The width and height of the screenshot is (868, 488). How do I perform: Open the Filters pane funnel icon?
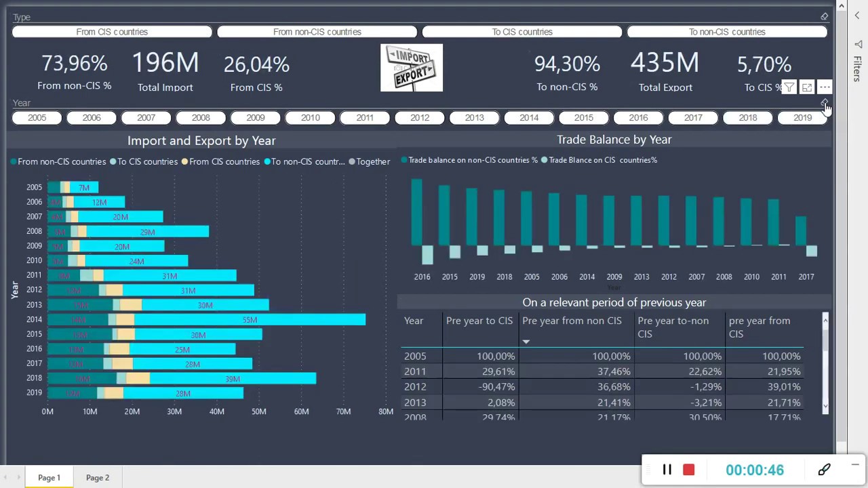point(857,44)
